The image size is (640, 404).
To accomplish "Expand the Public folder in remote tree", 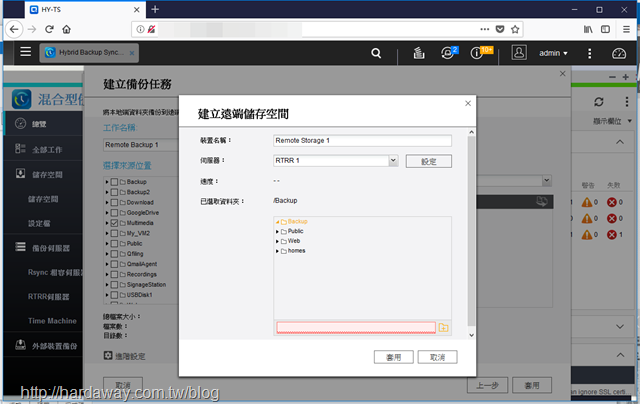I will (278, 231).
